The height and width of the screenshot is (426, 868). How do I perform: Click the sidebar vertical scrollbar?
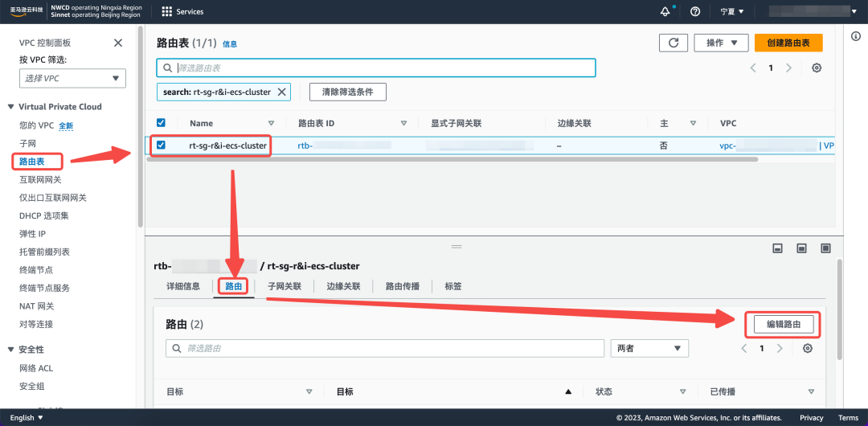(x=141, y=126)
